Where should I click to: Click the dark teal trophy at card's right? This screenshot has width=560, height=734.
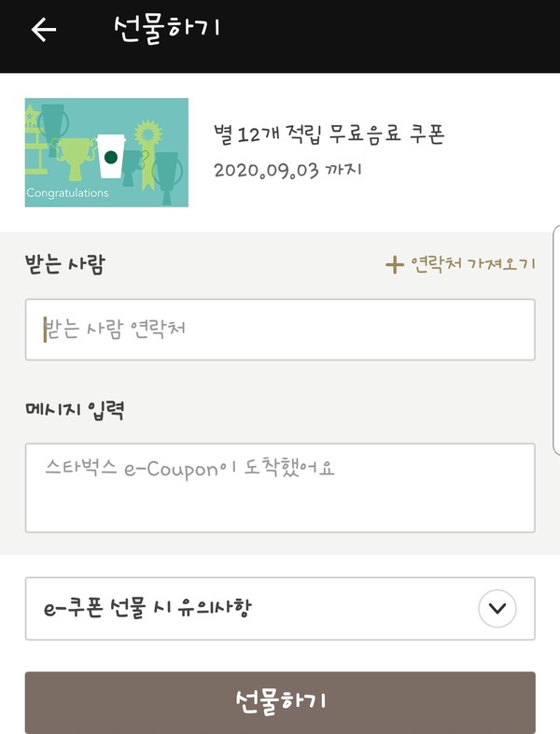(167, 176)
